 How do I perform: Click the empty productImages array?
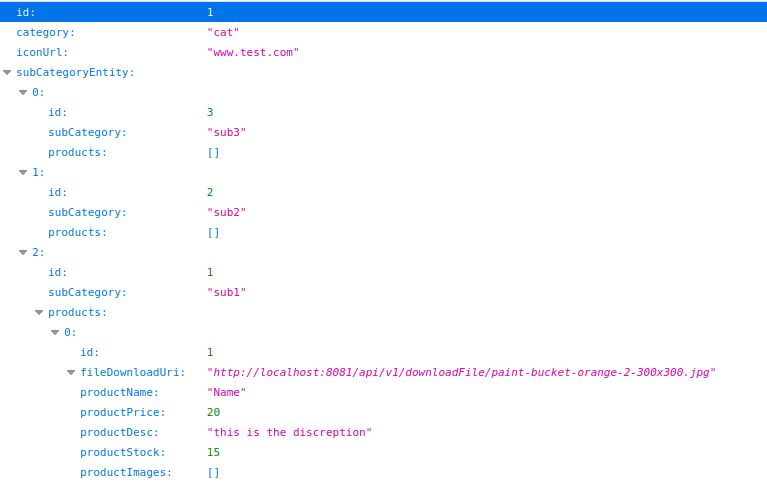(213, 473)
